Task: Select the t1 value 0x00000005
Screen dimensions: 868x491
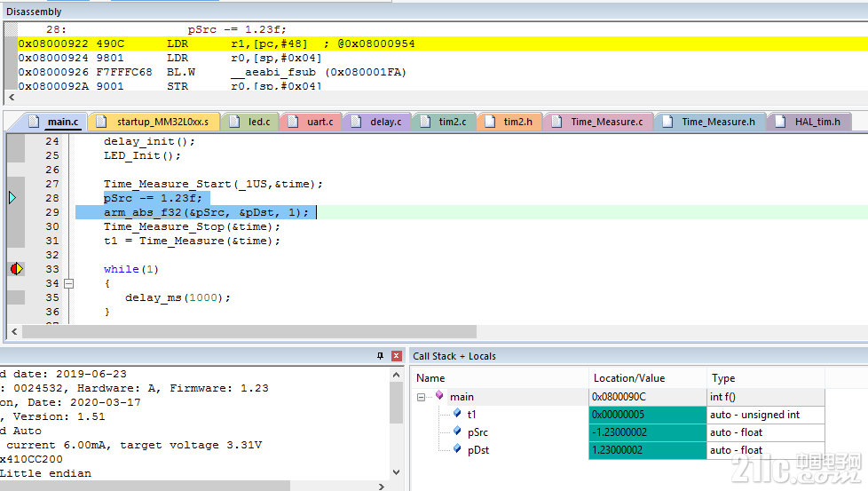Action: [x=648, y=415]
